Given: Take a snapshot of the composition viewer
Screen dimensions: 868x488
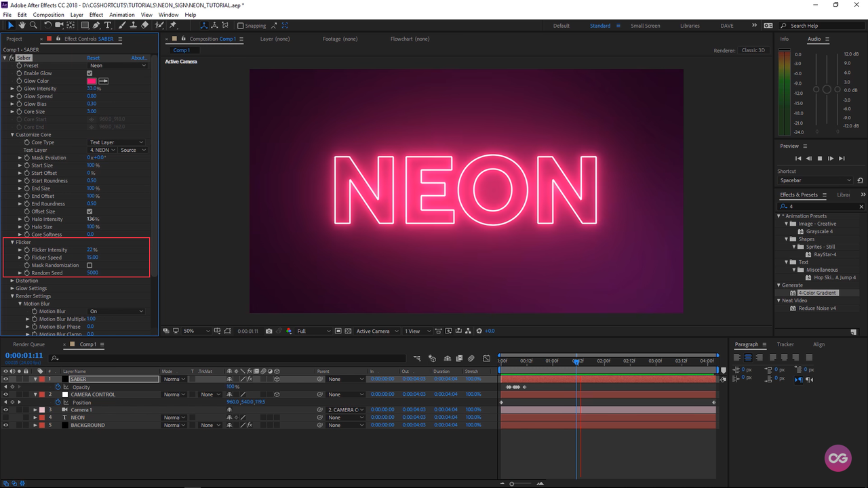Looking at the screenshot, I should [269, 331].
